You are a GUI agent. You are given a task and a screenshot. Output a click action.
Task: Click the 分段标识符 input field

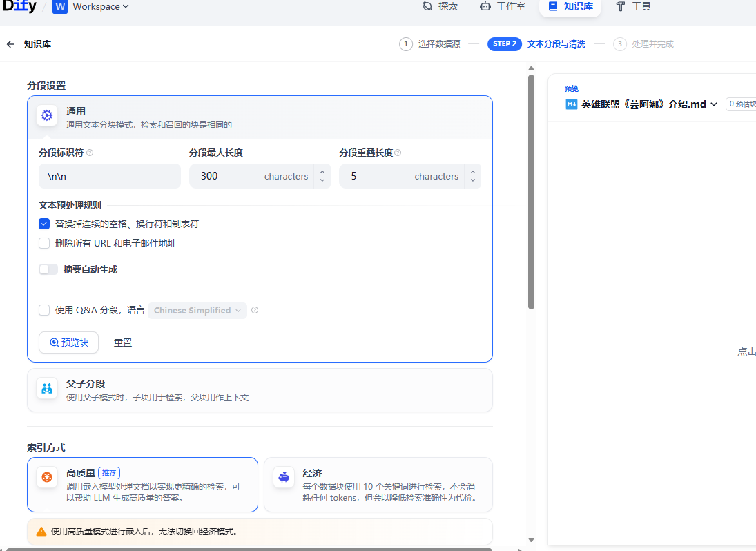point(109,176)
